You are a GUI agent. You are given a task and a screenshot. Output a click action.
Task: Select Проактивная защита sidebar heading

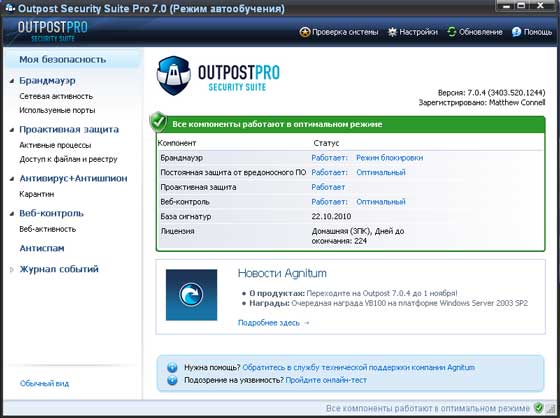pos(69,129)
